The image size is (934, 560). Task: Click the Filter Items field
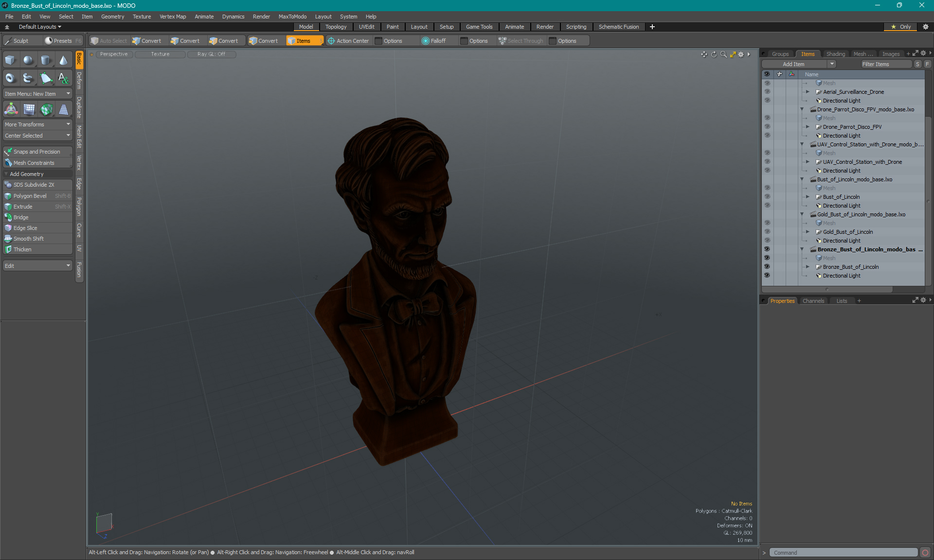(886, 64)
